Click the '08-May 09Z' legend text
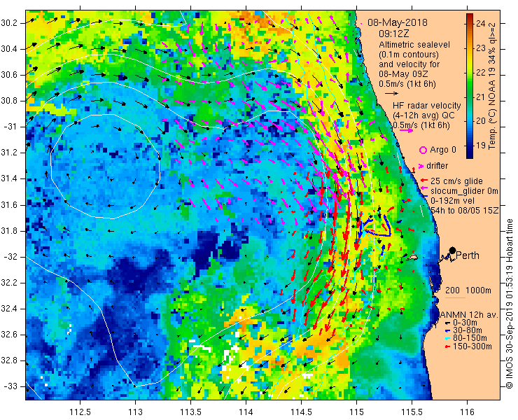518x420 pixels. 402,74
